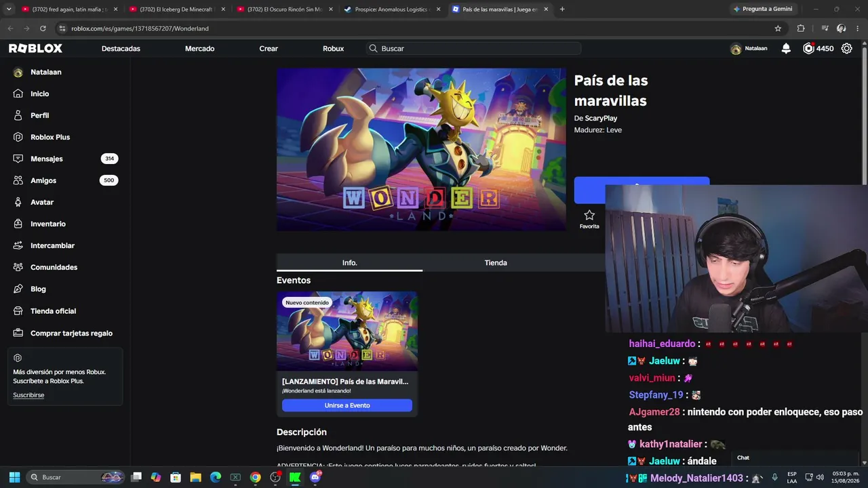
Task: Open Chrome media controls icon
Action: click(x=825, y=28)
